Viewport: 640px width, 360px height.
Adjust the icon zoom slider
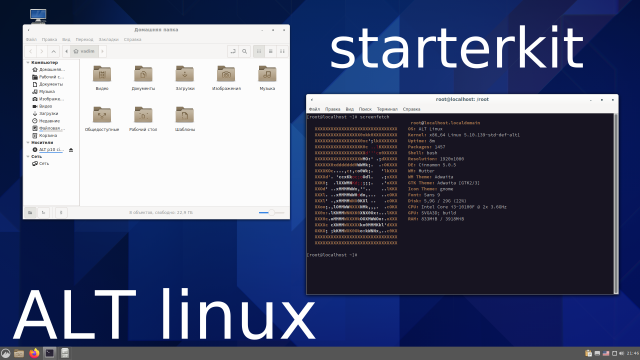(271, 213)
